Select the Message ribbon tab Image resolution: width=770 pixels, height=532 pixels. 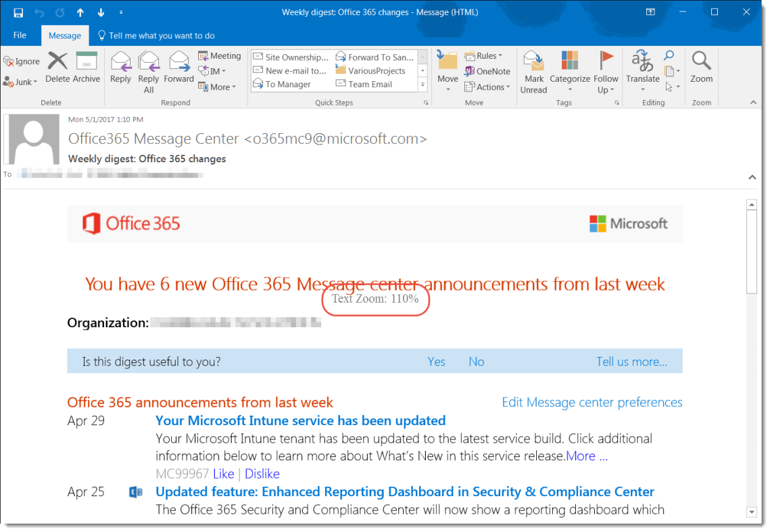tap(65, 34)
